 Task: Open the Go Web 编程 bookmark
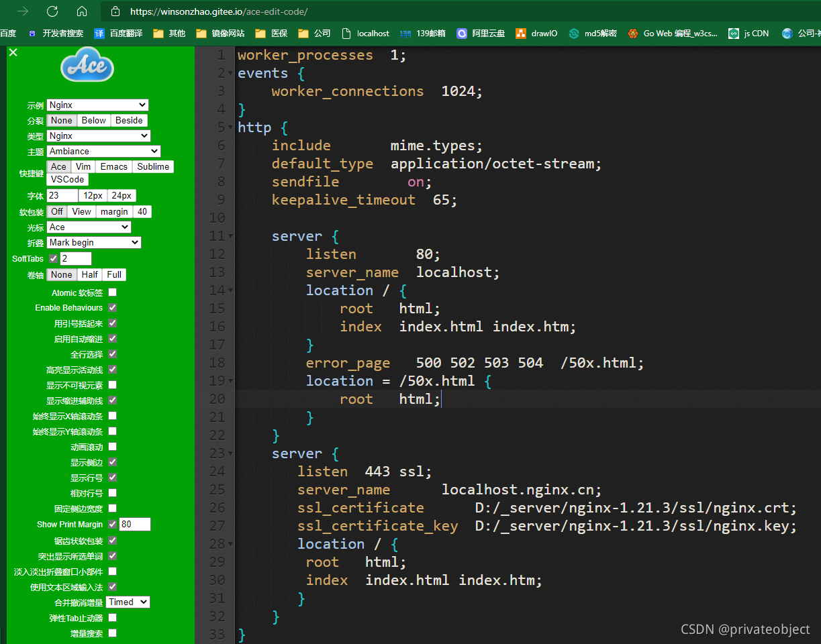point(673,33)
